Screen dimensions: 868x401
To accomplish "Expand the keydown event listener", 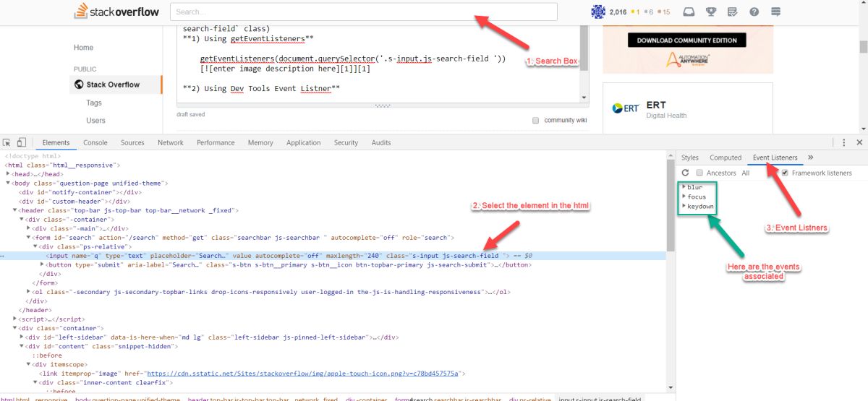I will (x=684, y=206).
